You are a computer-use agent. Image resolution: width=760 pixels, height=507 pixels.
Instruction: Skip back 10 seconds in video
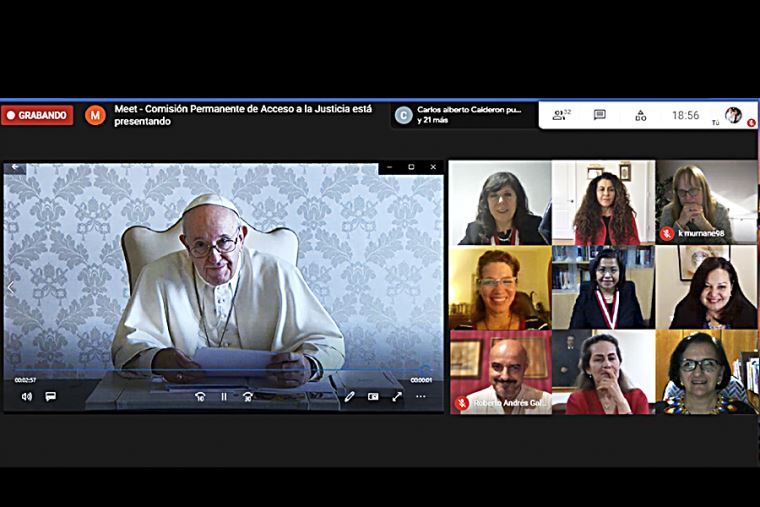[x=200, y=397]
